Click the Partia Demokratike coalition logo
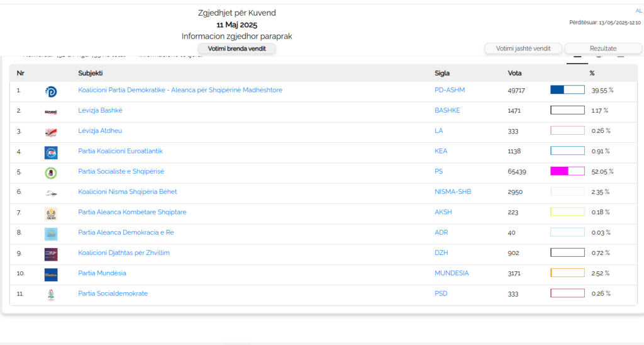The image size is (644, 345). tap(51, 91)
